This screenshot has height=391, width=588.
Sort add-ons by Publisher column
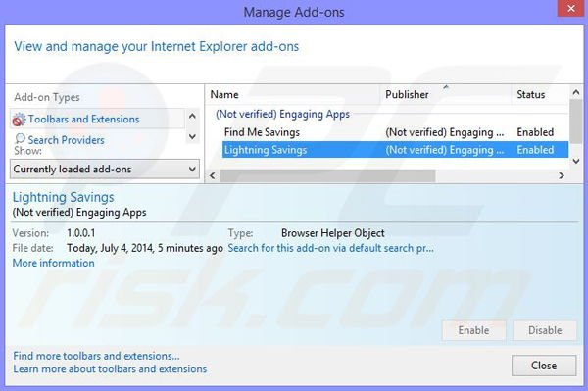pyautogui.click(x=407, y=94)
